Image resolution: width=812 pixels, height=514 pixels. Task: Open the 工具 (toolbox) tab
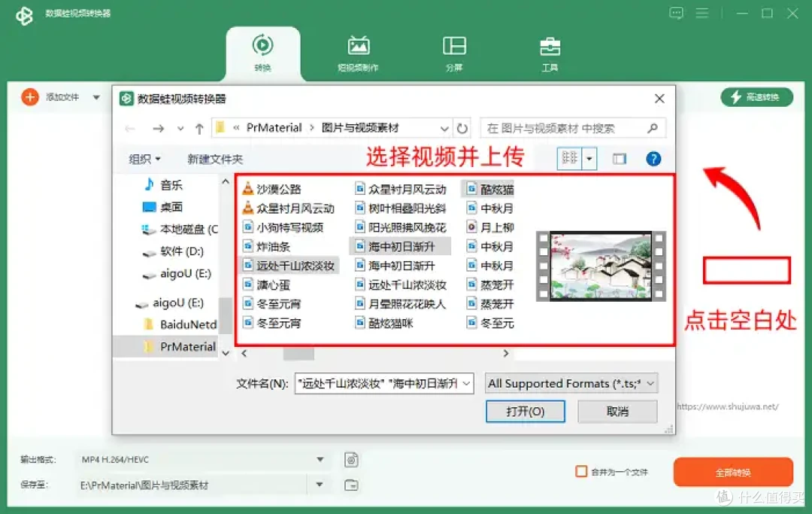click(550, 53)
